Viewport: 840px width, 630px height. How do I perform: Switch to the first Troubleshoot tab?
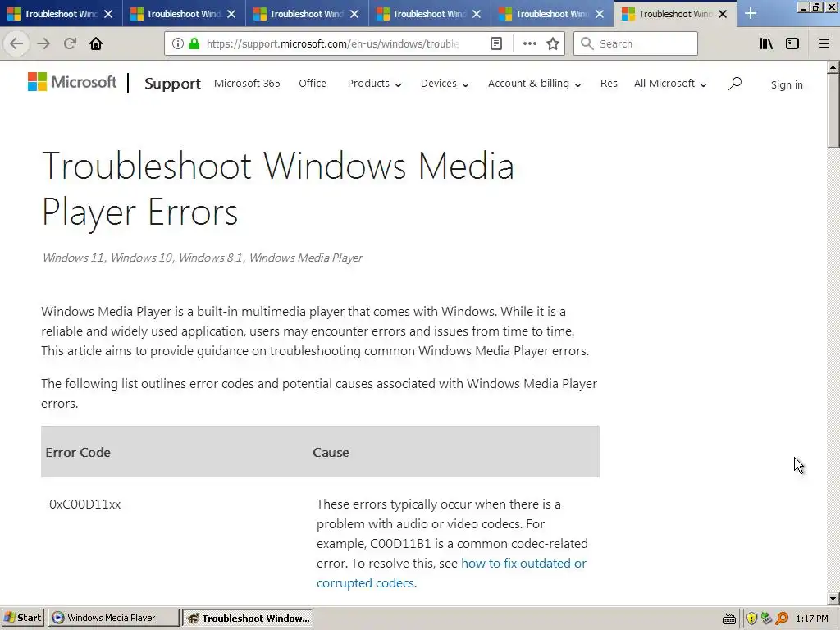coord(53,14)
